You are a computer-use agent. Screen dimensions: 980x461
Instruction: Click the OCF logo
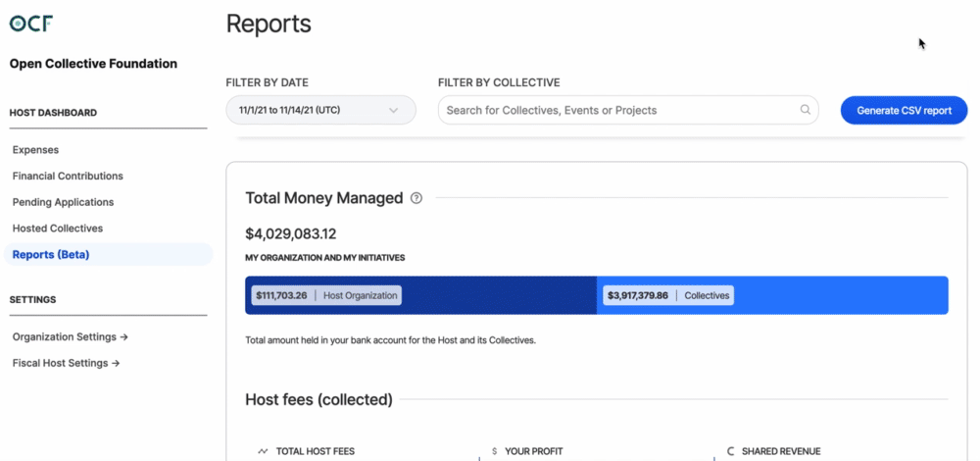tap(31, 24)
